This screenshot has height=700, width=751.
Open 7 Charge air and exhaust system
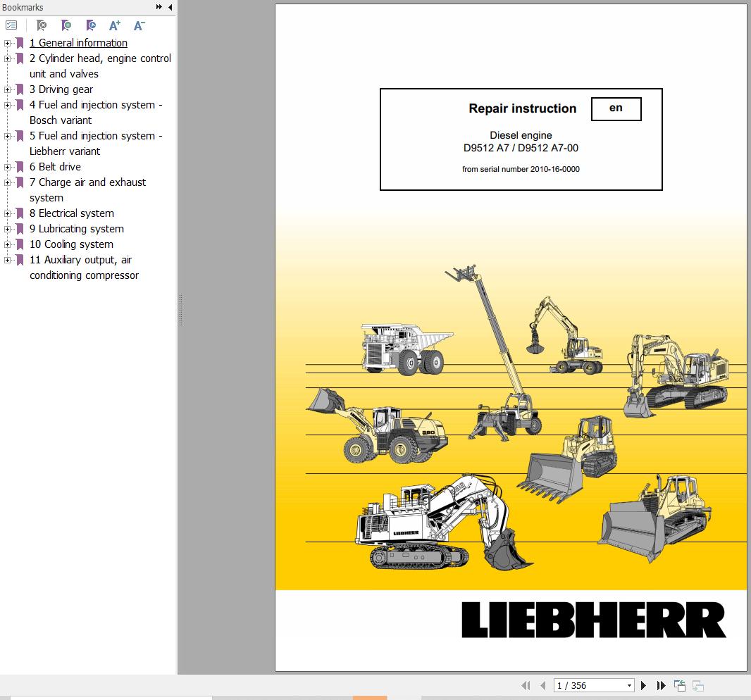click(x=87, y=190)
